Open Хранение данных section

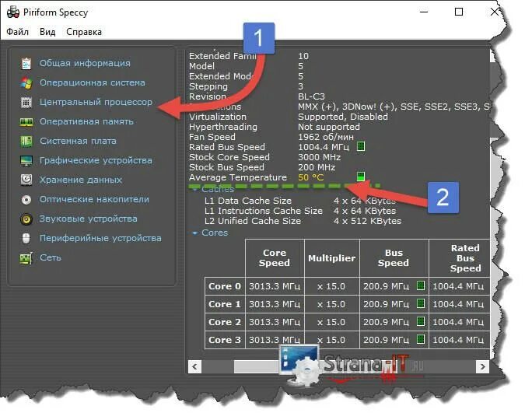point(81,180)
